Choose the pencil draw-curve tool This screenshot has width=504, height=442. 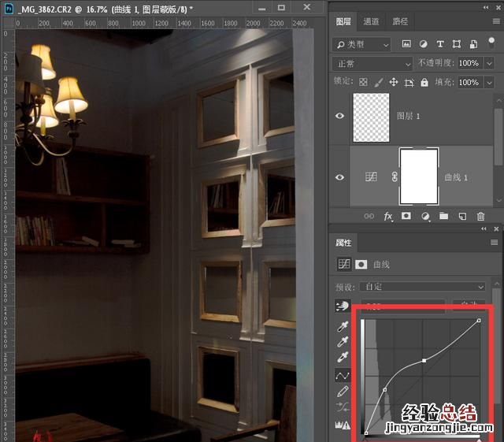(x=343, y=391)
